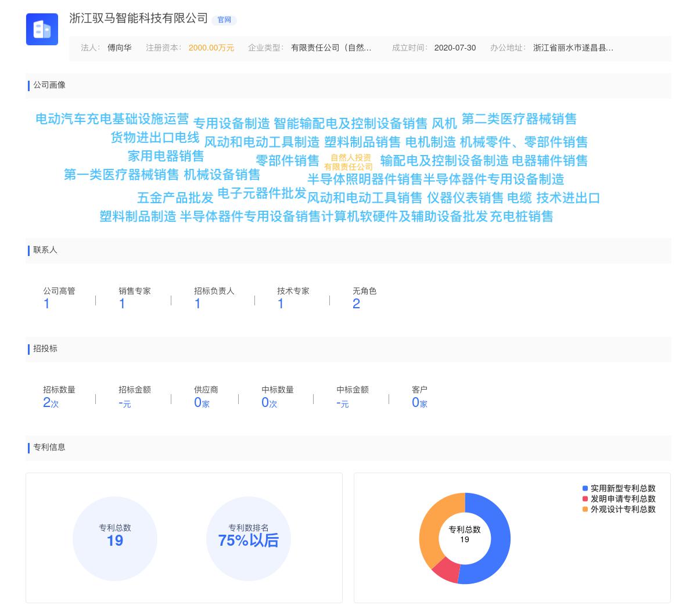Open 招标负责人 contact count
The height and width of the screenshot is (616, 697).
[197, 303]
